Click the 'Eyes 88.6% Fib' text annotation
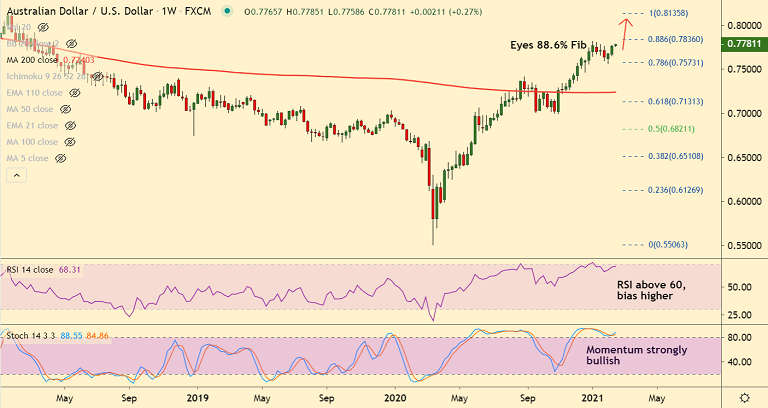 tap(548, 45)
